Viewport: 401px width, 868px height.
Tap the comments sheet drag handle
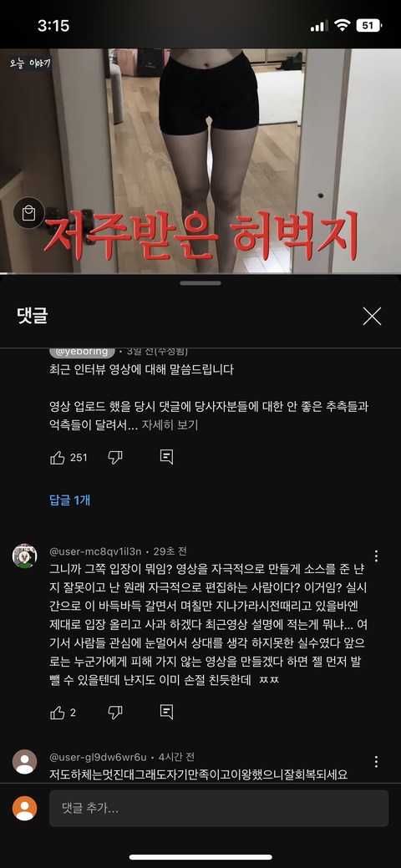(200, 283)
